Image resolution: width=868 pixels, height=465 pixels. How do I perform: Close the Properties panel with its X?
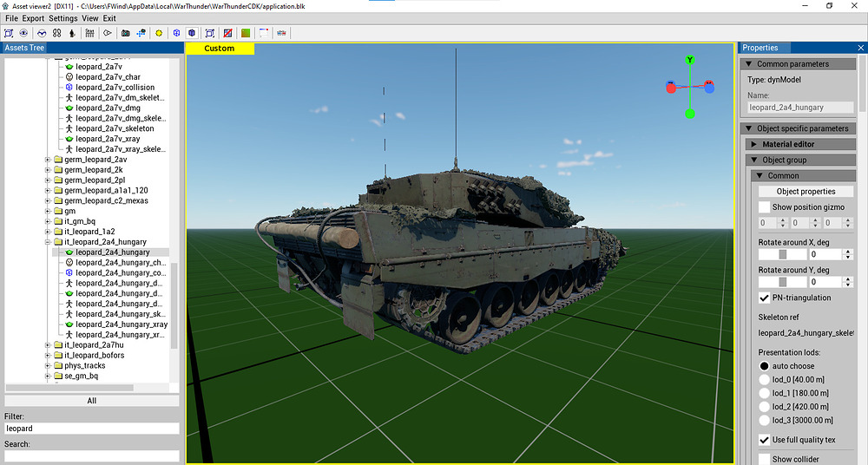click(x=861, y=49)
